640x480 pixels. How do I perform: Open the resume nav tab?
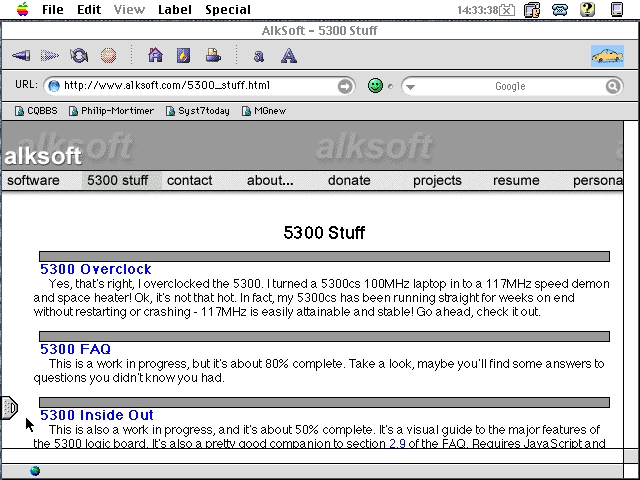pyautogui.click(x=516, y=180)
